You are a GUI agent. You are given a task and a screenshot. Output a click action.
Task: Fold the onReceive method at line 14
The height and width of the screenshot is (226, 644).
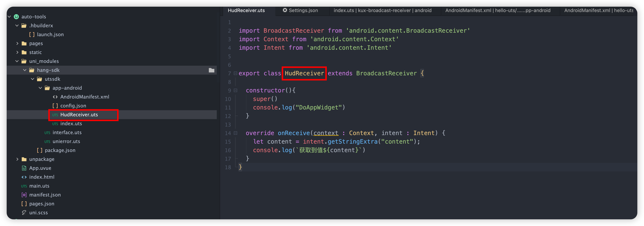tap(235, 133)
